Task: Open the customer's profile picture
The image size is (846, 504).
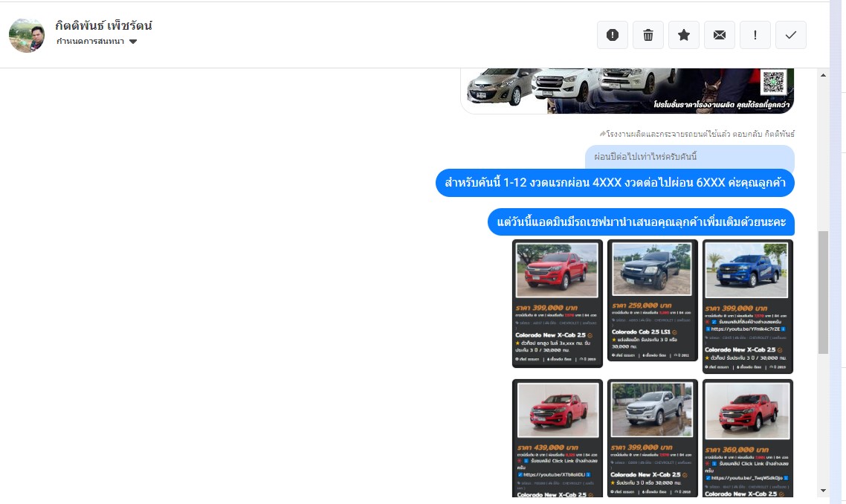Action: [x=27, y=35]
